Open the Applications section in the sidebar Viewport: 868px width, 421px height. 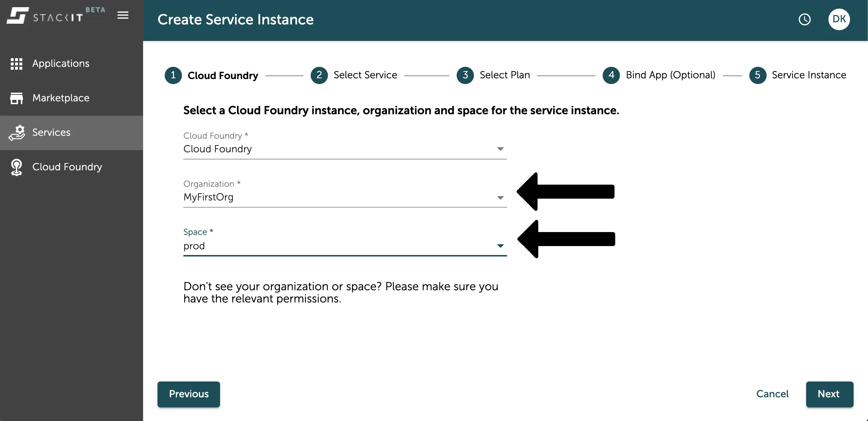60,63
